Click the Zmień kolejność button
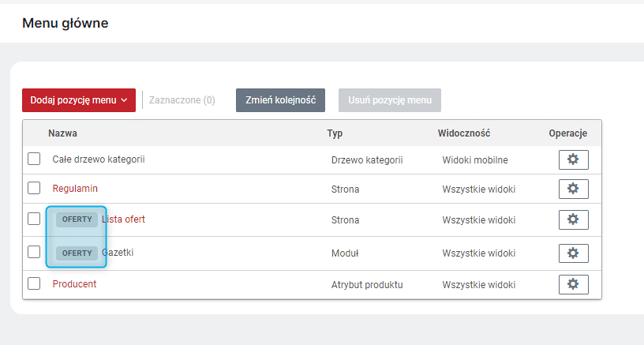 (x=280, y=100)
